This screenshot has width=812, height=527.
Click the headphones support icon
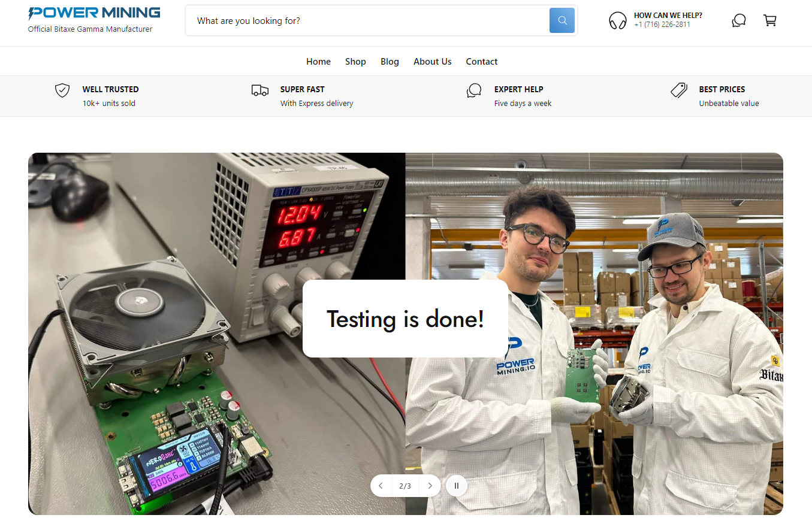pos(618,20)
